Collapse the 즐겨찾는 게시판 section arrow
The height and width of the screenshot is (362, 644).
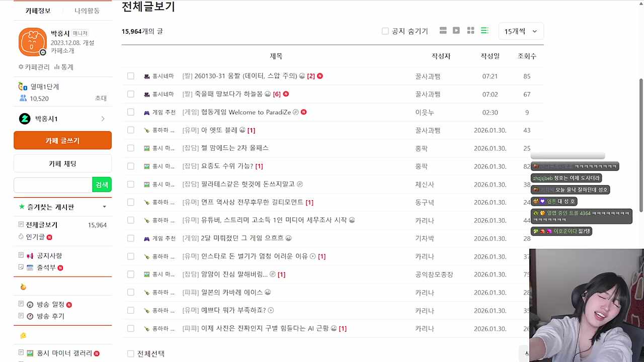(x=104, y=207)
